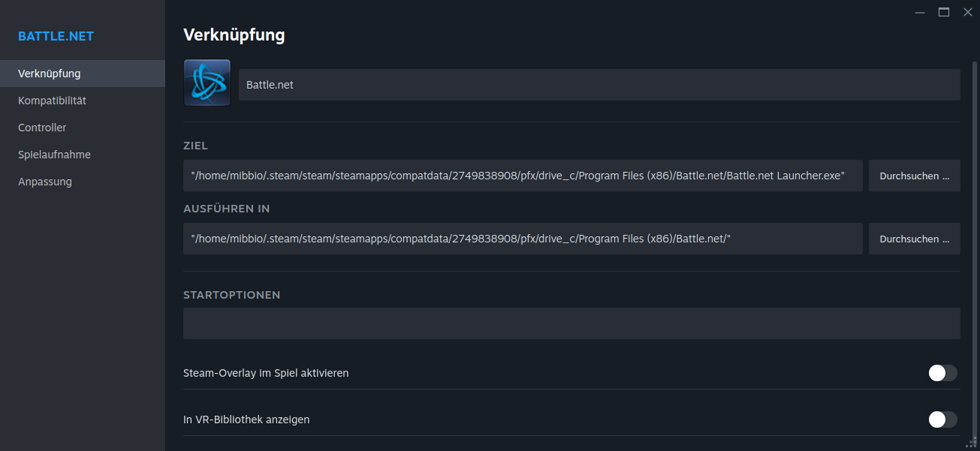The height and width of the screenshot is (451, 980).
Task: Click the Ziel target path field
Action: pyautogui.click(x=523, y=176)
